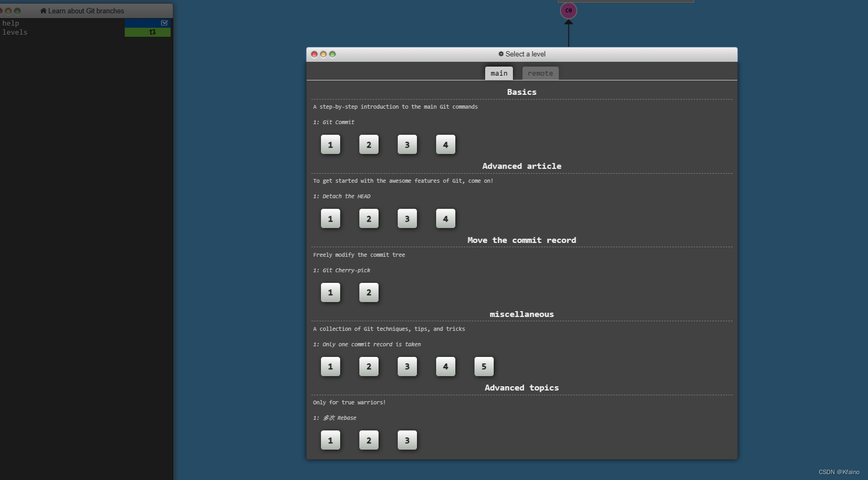Select miscellaneous level 1
The height and width of the screenshot is (480, 868).
[x=331, y=367]
